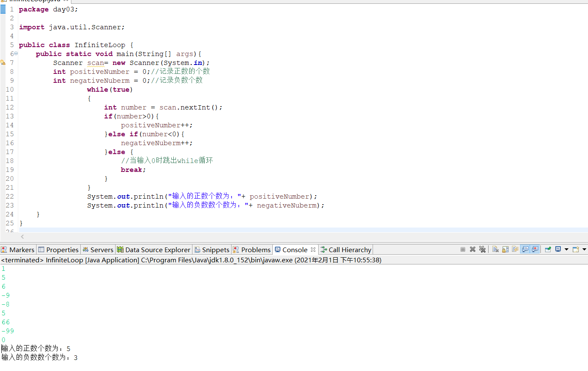Click the 'break;' statement
Image resolution: width=588 pixels, height=371 pixels.
pos(133,170)
